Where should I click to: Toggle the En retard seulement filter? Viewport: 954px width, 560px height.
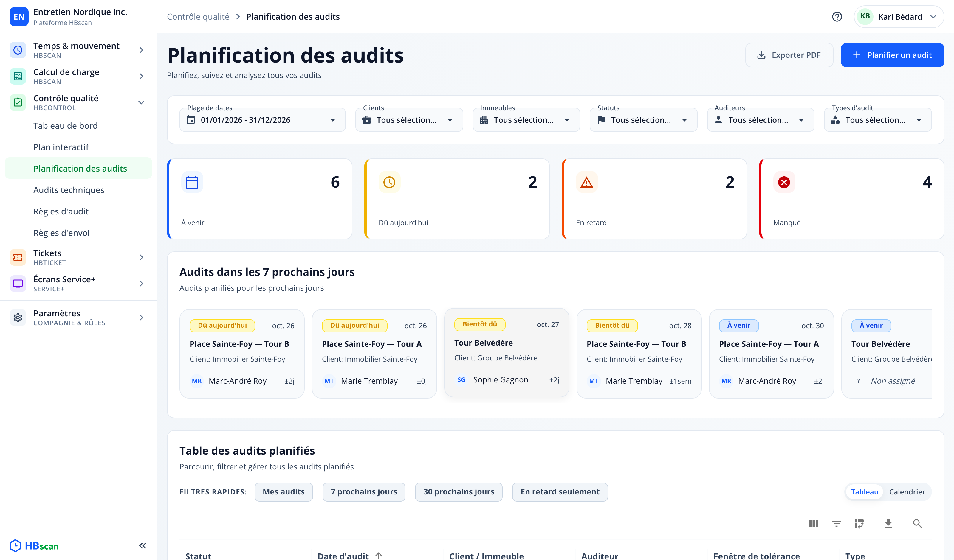click(560, 491)
